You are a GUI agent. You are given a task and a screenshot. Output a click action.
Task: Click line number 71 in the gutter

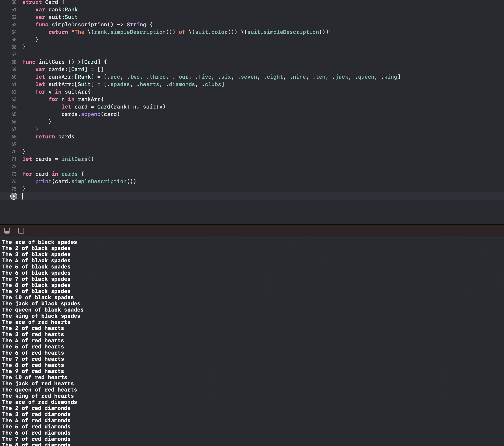point(14,159)
